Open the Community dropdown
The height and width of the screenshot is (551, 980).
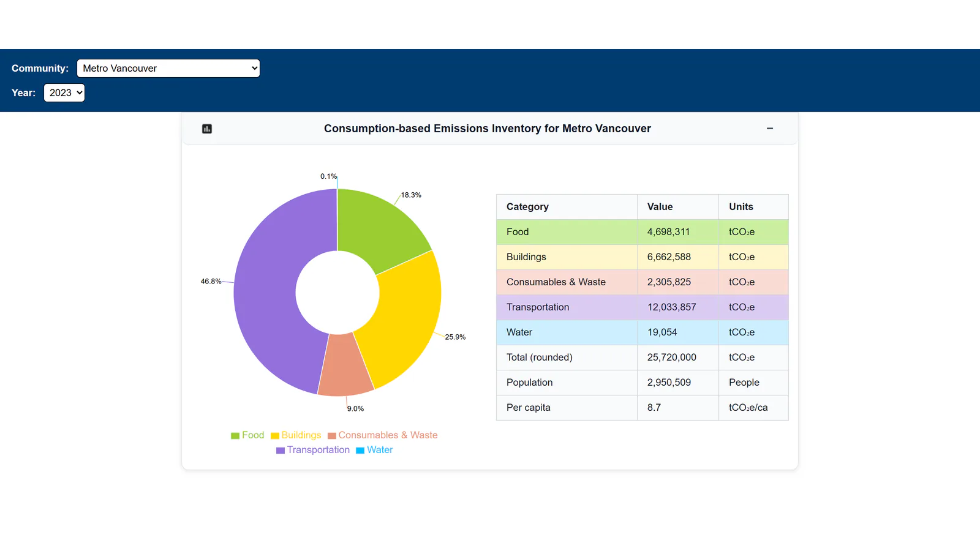pyautogui.click(x=168, y=68)
